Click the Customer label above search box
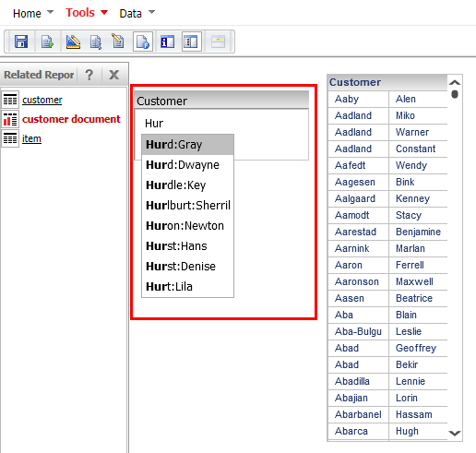Viewport: 476px width, 453px height. [x=161, y=101]
